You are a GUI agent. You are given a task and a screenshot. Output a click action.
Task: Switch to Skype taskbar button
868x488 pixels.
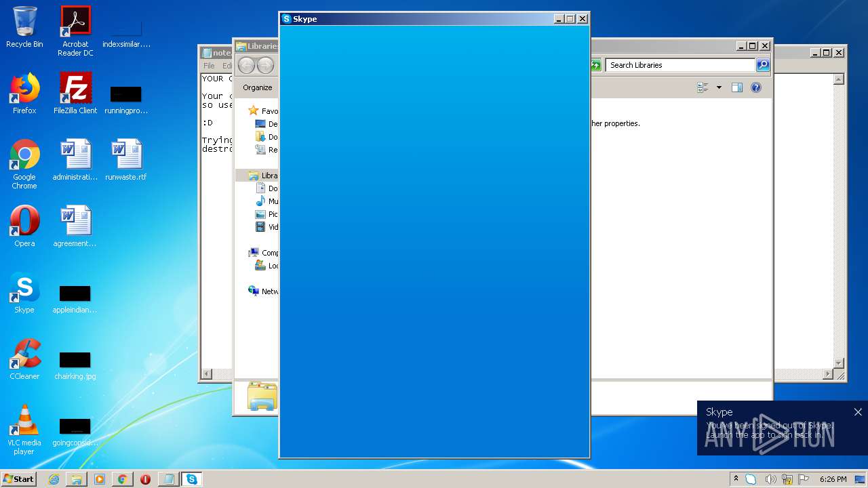[x=192, y=479]
